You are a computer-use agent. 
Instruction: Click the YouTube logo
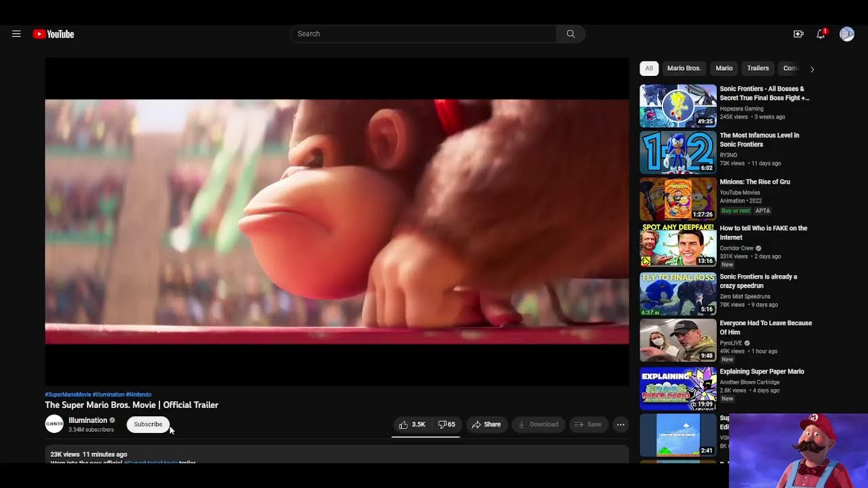coord(54,34)
